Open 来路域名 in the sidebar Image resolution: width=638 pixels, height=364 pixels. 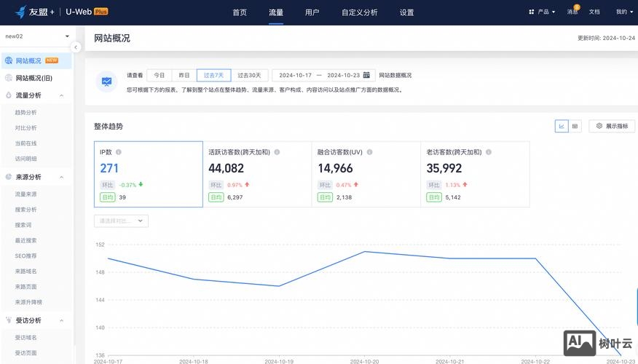25,272
